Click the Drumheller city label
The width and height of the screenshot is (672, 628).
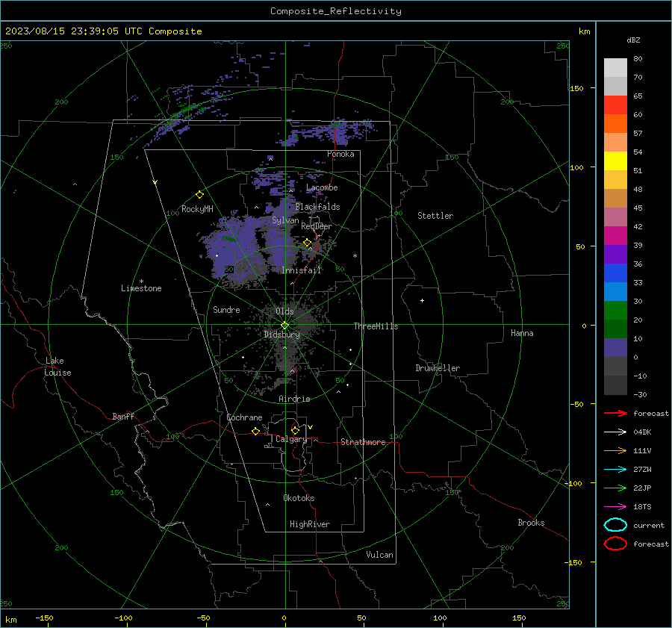pyautogui.click(x=438, y=368)
